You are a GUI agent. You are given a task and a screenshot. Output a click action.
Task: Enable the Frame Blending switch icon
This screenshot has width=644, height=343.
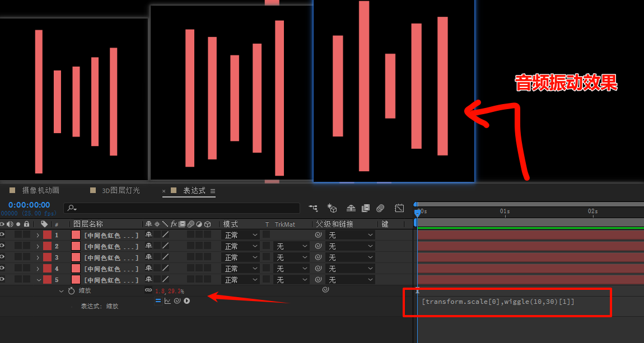366,208
